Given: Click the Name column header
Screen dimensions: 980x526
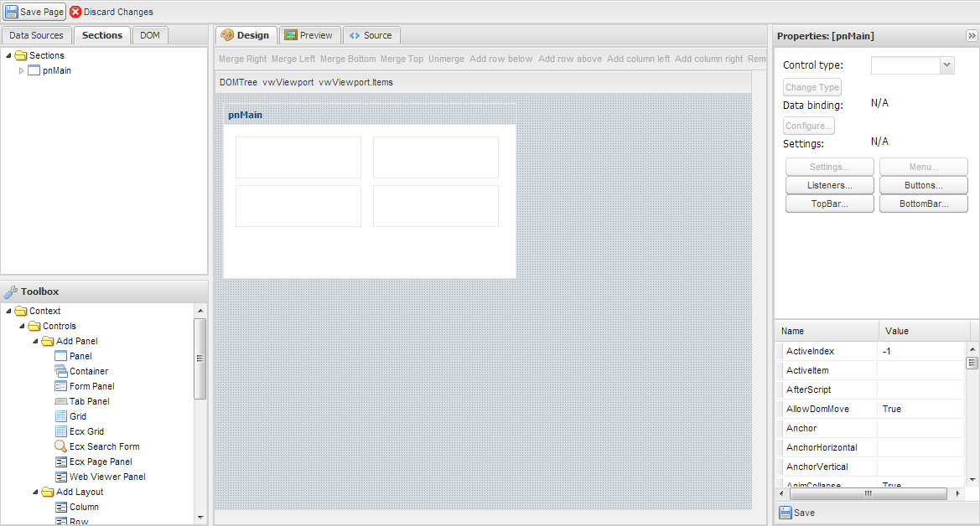Looking at the screenshot, I should 827,331.
